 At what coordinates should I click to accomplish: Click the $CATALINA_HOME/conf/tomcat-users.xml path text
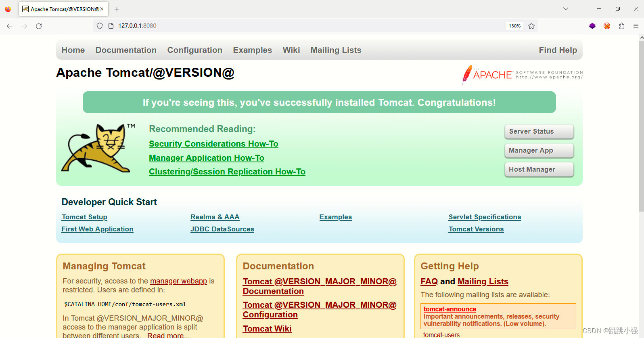click(125, 304)
